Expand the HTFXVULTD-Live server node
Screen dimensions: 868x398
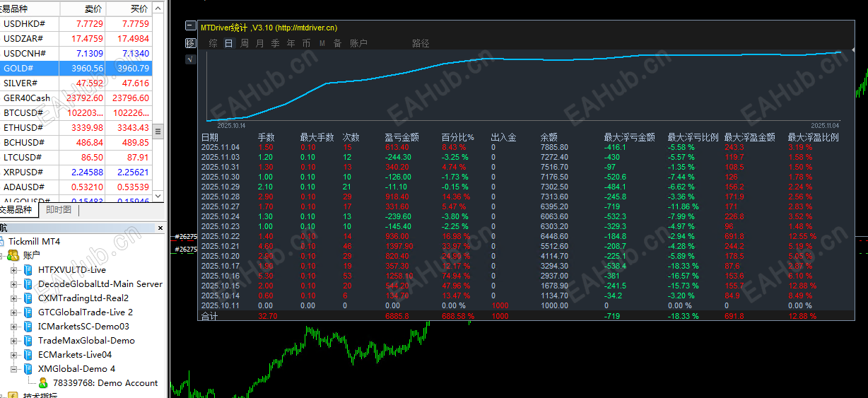click(14, 269)
